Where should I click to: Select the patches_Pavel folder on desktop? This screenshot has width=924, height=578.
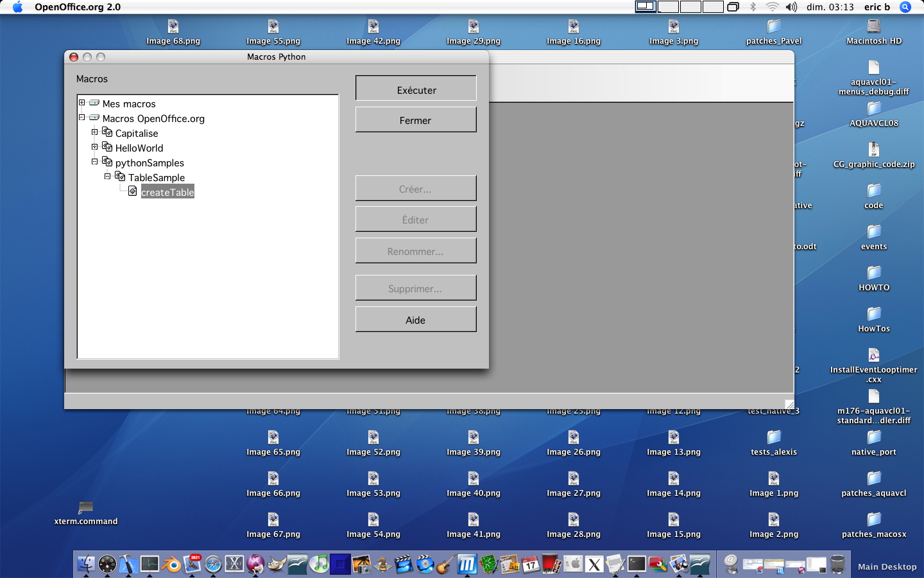pos(774,26)
